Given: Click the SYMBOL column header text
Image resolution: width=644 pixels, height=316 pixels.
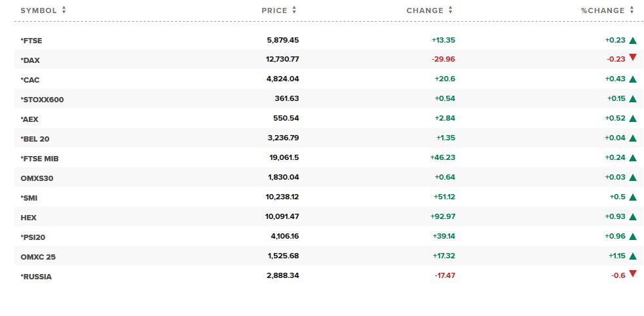Looking at the screenshot, I should (x=39, y=10).
